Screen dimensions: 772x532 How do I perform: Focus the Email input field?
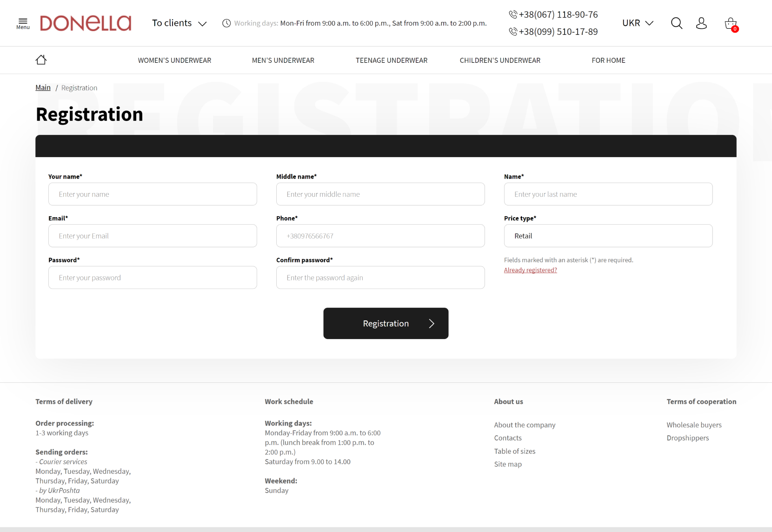(153, 236)
